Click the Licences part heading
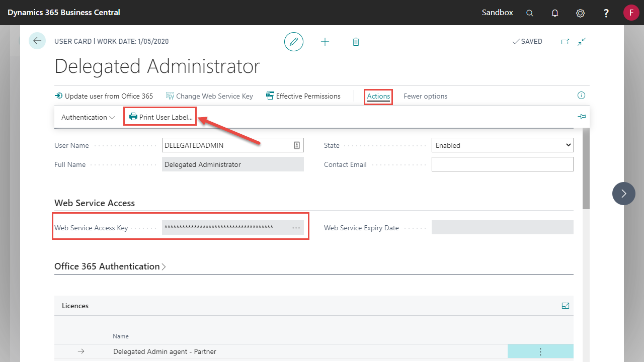This screenshot has width=644, height=362. (75, 306)
